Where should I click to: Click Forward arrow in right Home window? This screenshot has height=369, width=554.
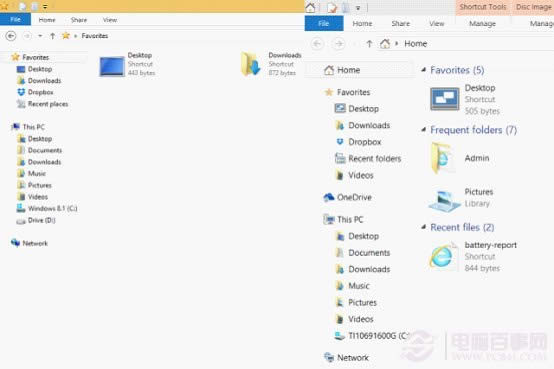click(339, 44)
